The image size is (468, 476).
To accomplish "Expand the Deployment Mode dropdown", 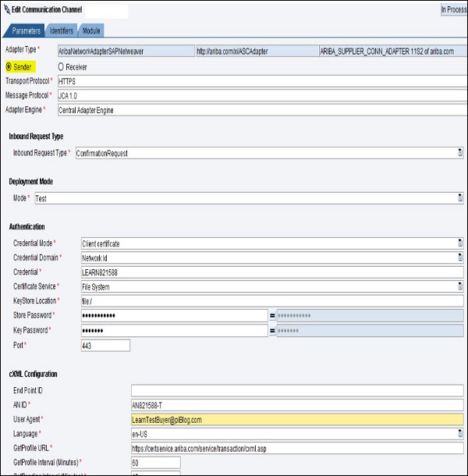I will point(460,199).
